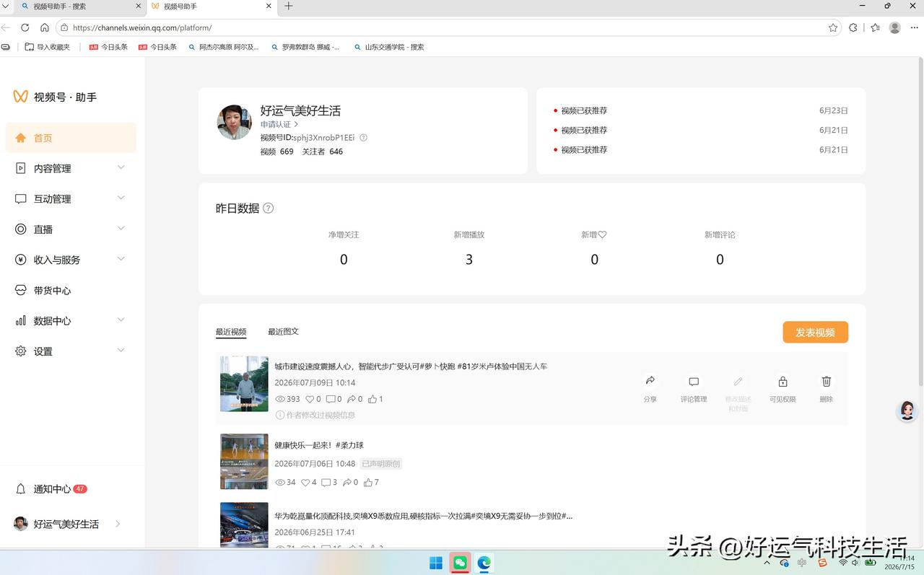Click the help icon beside 视频号ID
924x575 pixels.
(x=363, y=138)
